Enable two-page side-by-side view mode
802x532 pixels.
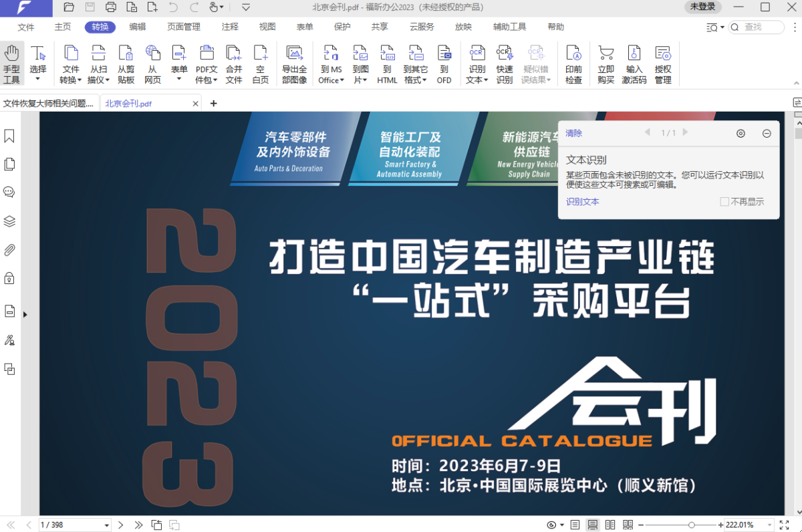coord(609,525)
